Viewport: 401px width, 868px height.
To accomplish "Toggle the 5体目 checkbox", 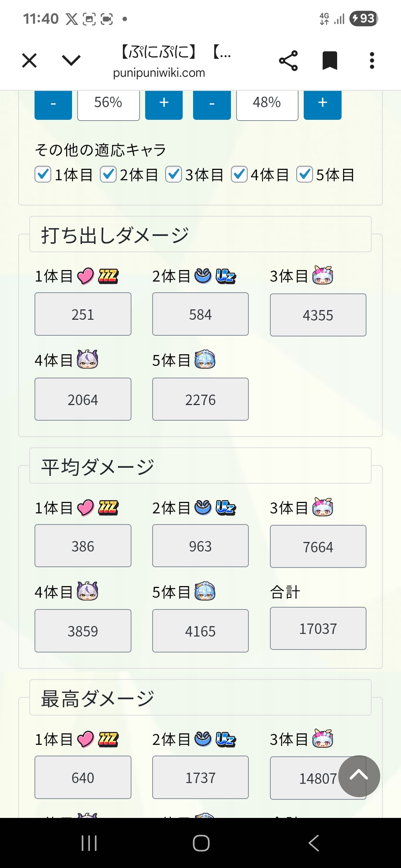I will 304,174.
